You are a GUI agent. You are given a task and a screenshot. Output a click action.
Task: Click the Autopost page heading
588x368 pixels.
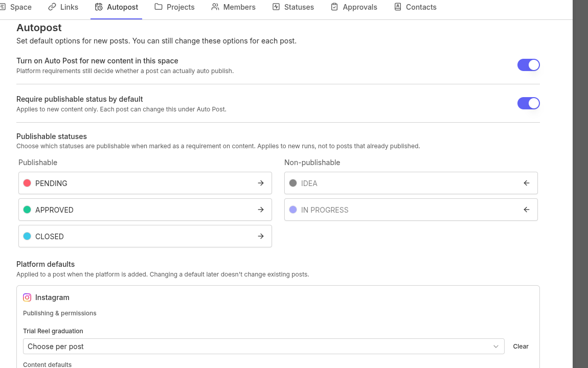tap(39, 28)
